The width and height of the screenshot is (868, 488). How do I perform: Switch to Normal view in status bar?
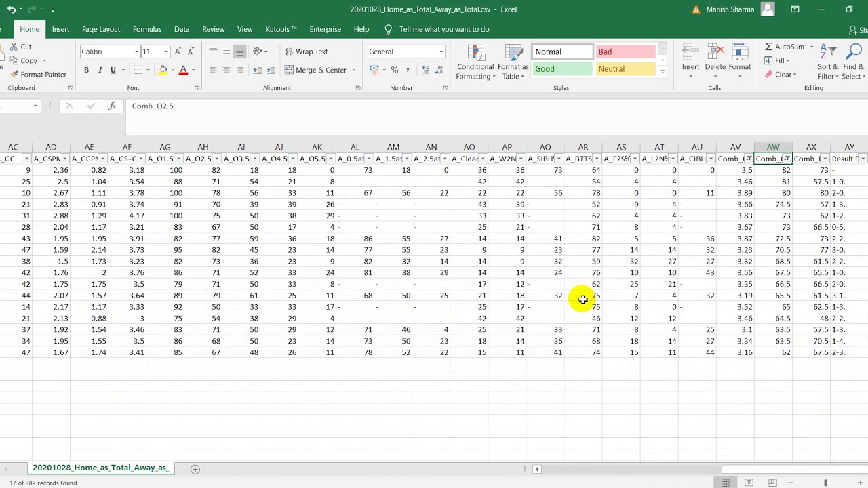(726, 483)
